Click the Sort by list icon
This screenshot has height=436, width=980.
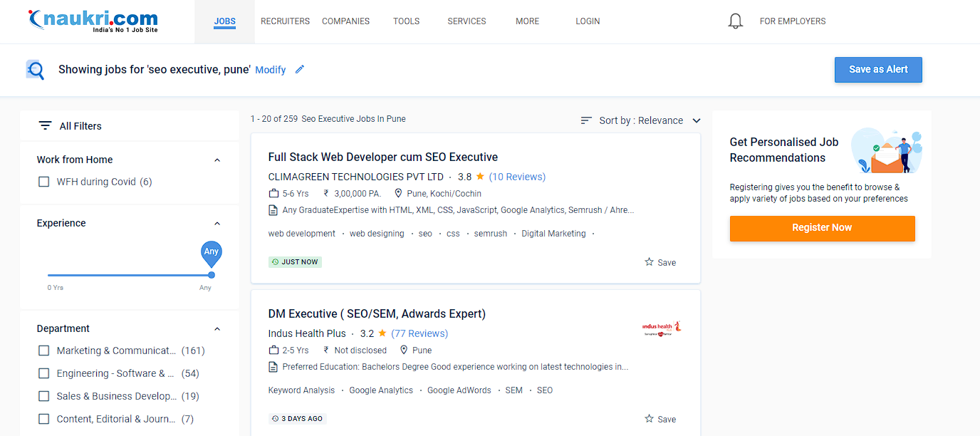[586, 120]
